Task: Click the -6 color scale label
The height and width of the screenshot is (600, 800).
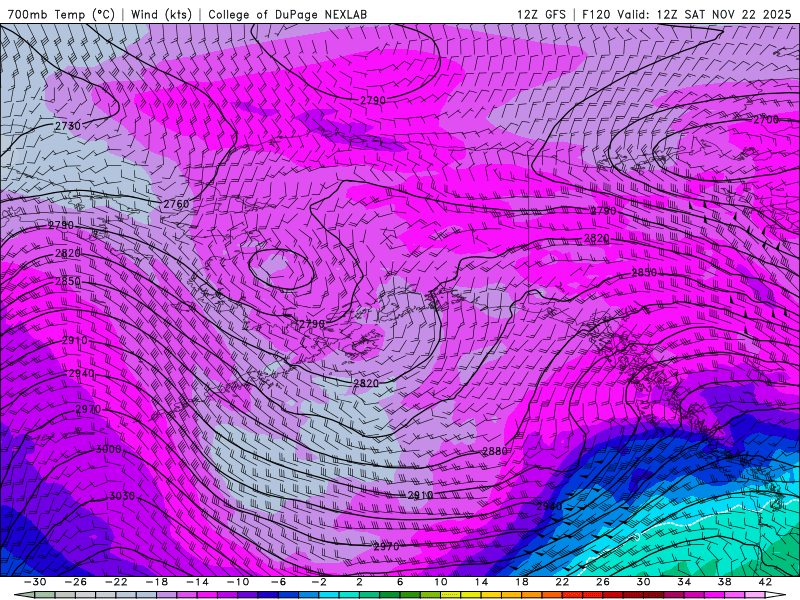Action: 279,582
